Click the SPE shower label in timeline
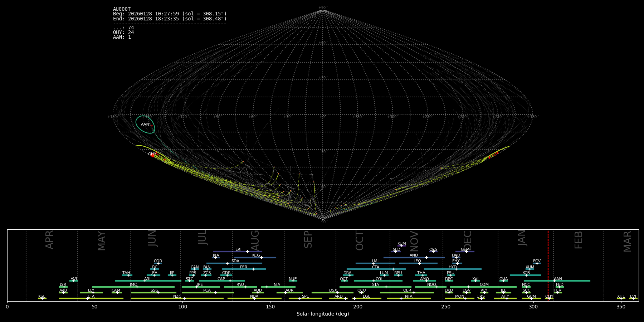This screenshot has height=322, width=644. [305, 297]
